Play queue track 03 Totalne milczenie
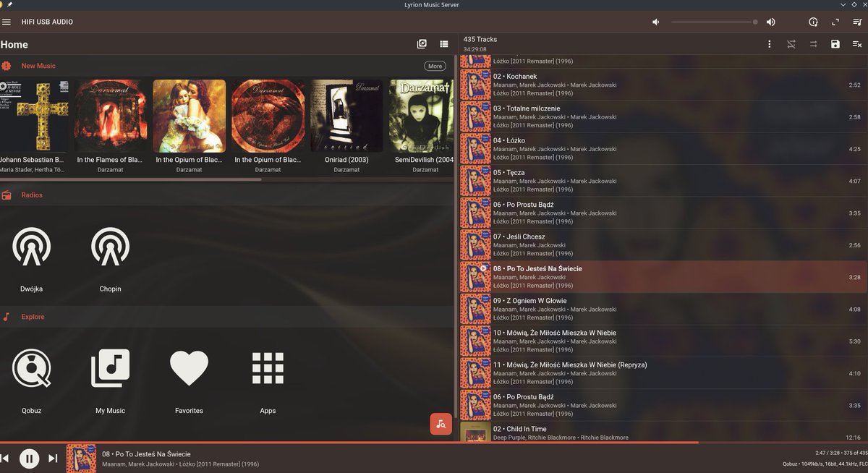Image resolution: width=868 pixels, height=473 pixels. [664, 116]
